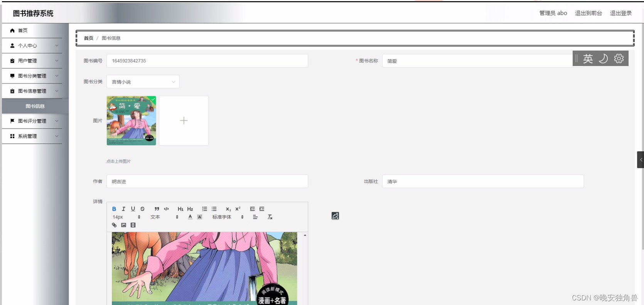Insert a blockquote with the quote icon
644x305 pixels.
click(157, 209)
